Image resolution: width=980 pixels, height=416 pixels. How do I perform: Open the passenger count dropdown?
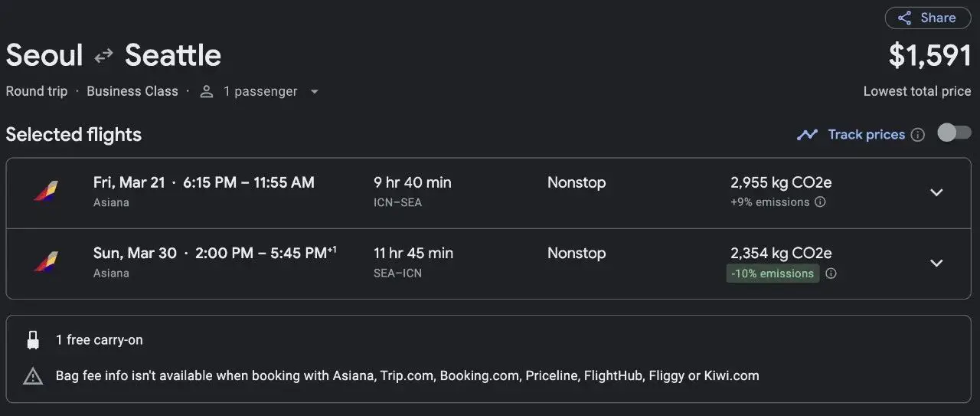tap(314, 92)
